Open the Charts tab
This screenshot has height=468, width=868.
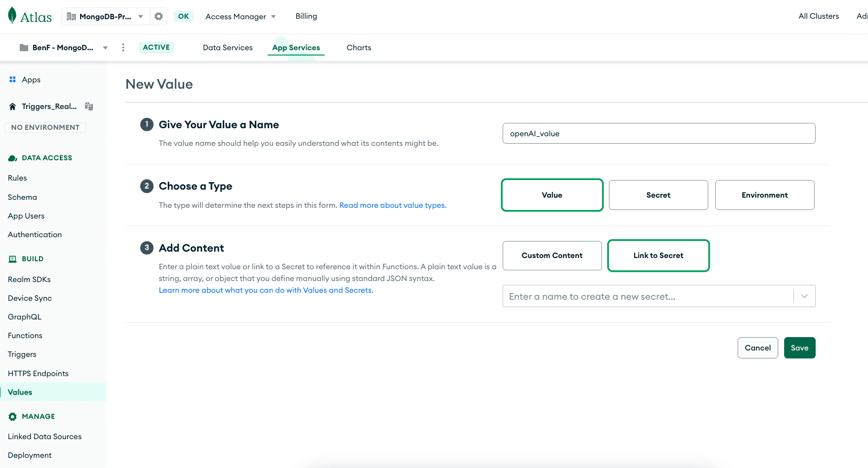pos(358,48)
